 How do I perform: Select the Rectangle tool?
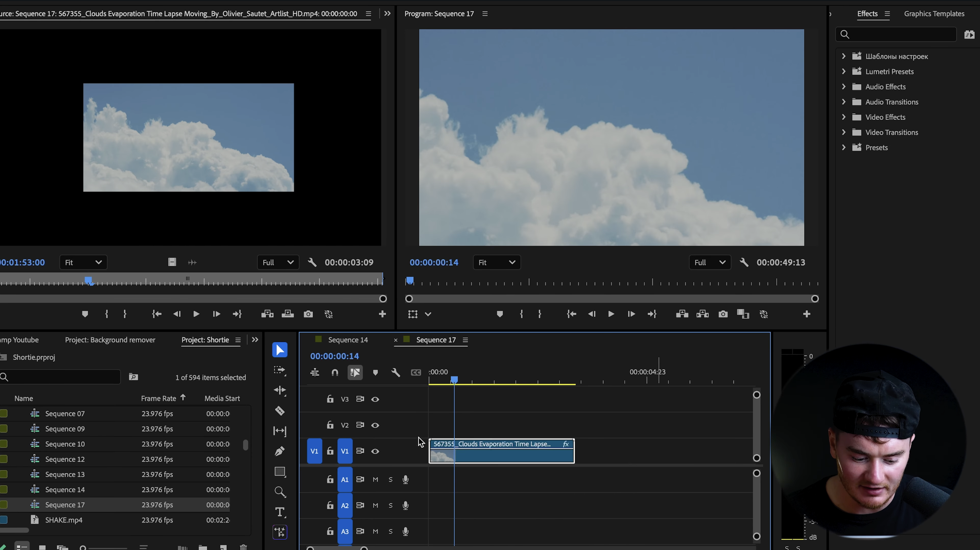point(280,472)
